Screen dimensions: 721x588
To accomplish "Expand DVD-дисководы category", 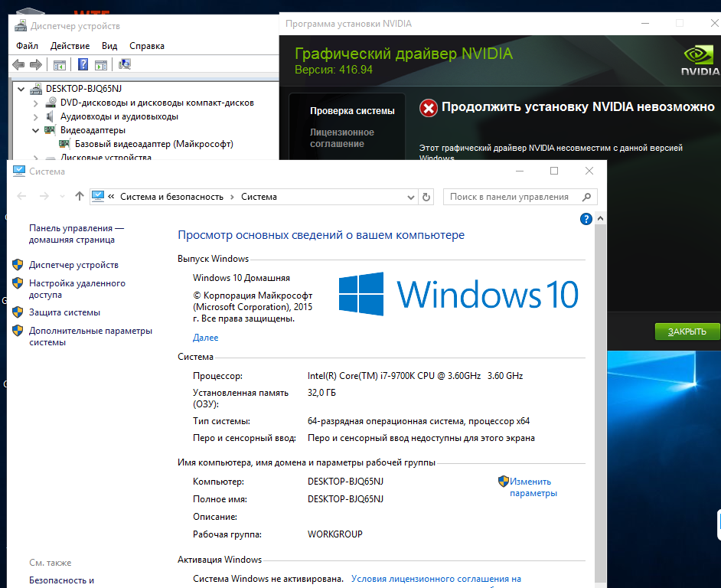I will (x=35, y=103).
